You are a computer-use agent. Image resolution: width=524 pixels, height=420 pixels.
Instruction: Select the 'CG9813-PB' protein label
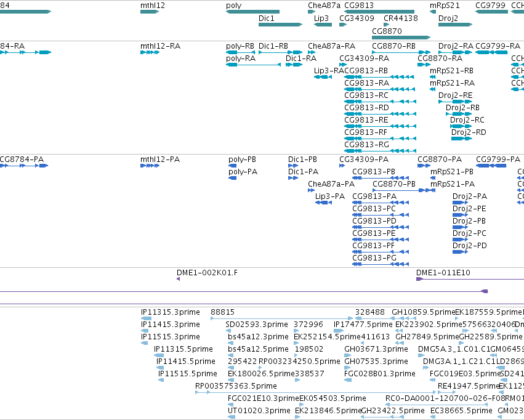tap(374, 172)
